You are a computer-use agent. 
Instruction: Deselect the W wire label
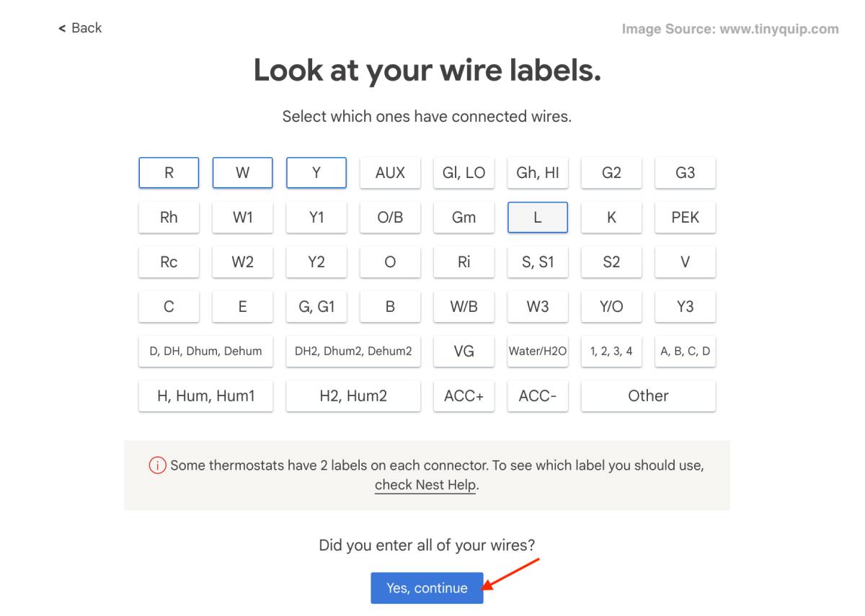(242, 172)
